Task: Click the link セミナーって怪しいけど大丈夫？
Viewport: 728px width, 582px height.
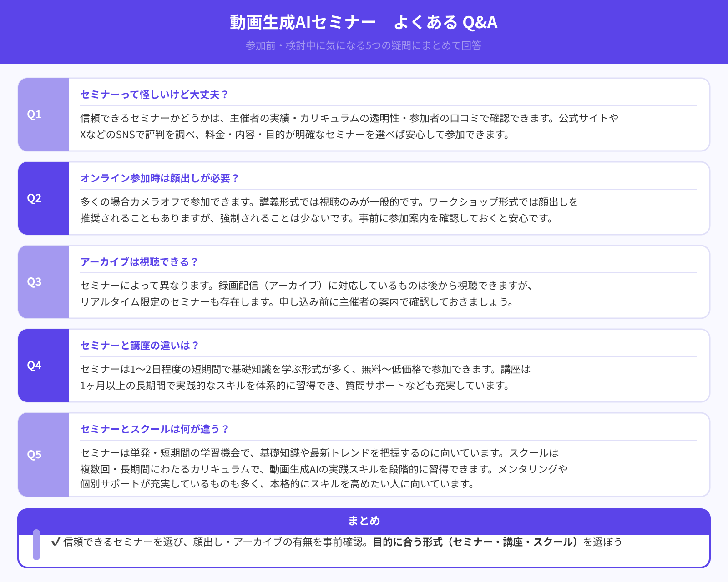Action: tap(155, 95)
